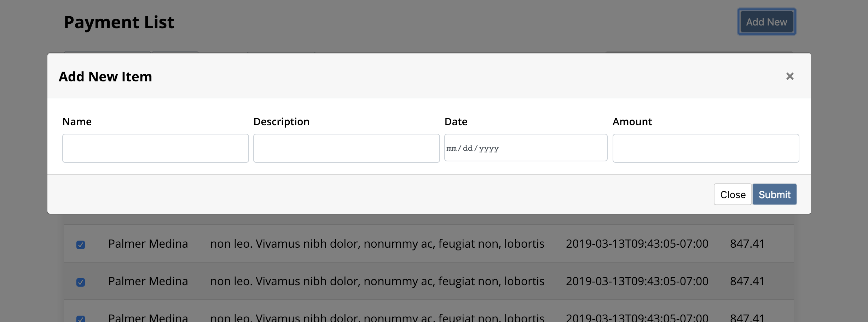Click the Name field label
Screen dimensions: 868x322
[x=77, y=122]
